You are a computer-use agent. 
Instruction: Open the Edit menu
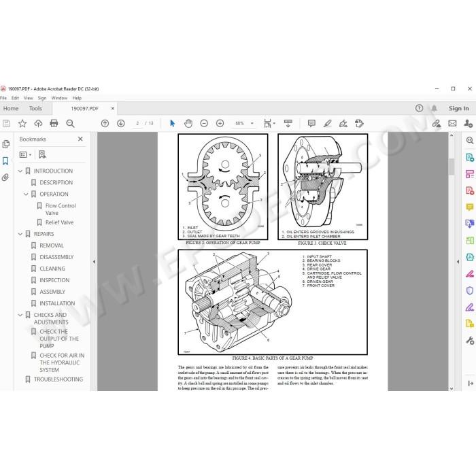[x=15, y=98]
